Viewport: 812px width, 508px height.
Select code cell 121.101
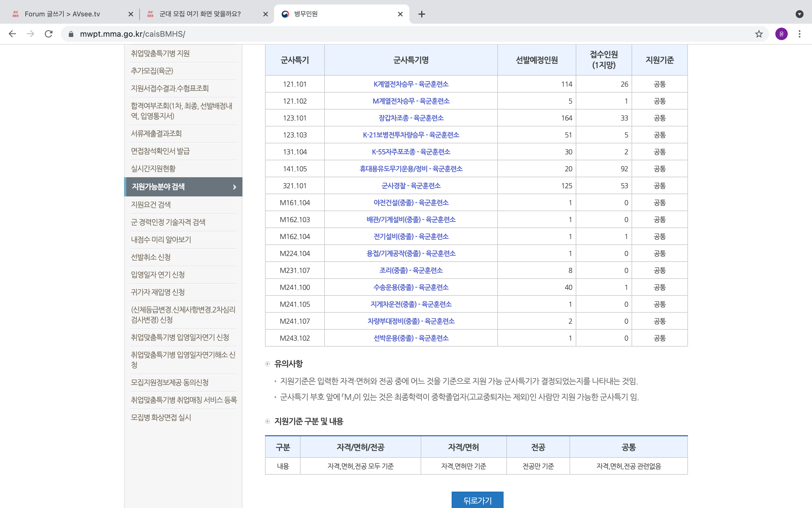tap(295, 84)
